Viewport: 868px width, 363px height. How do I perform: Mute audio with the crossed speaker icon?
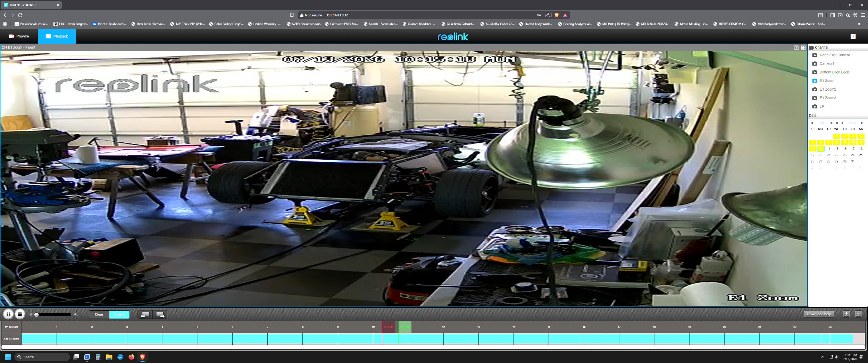coord(31,314)
